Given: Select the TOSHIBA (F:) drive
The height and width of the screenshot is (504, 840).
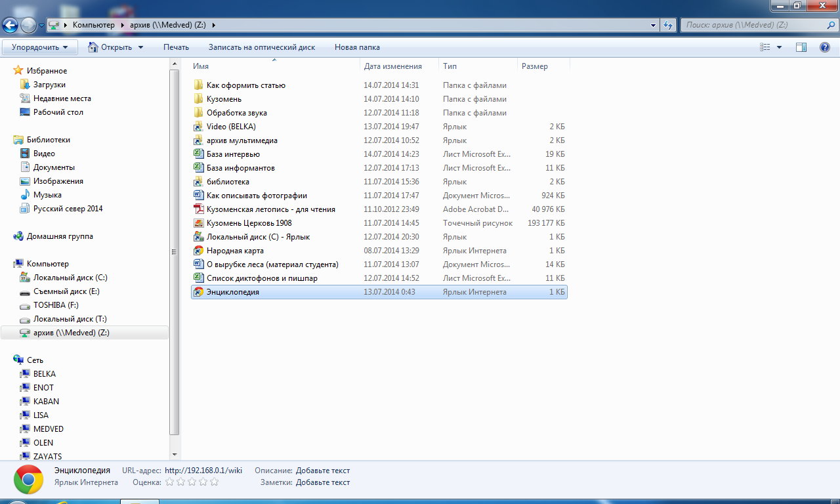Looking at the screenshot, I should [x=56, y=305].
